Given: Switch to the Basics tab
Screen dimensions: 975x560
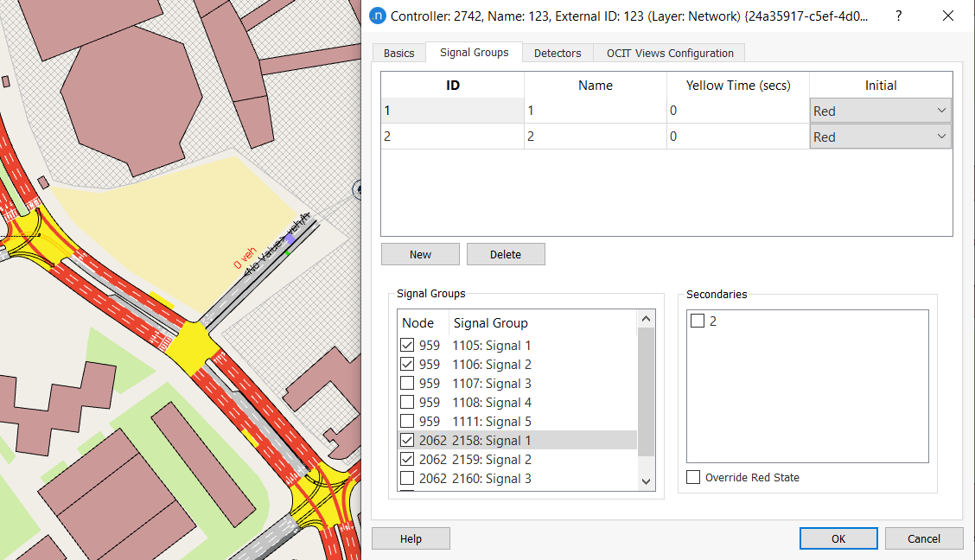Looking at the screenshot, I should [398, 53].
